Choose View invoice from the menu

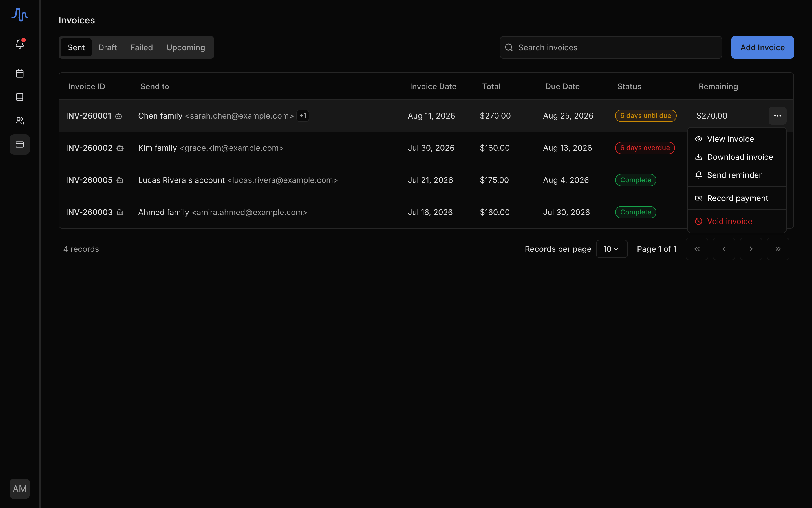coord(737,139)
